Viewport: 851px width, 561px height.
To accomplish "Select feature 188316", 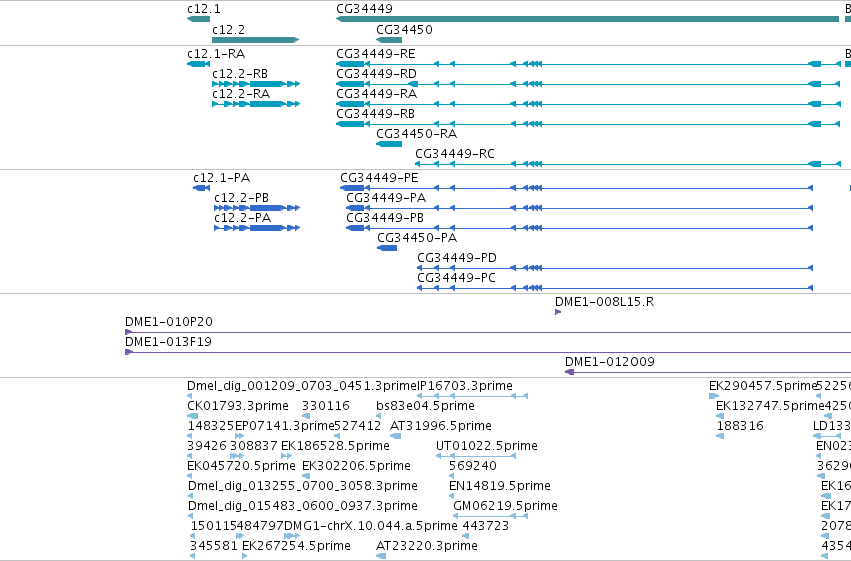I will [x=720, y=436].
